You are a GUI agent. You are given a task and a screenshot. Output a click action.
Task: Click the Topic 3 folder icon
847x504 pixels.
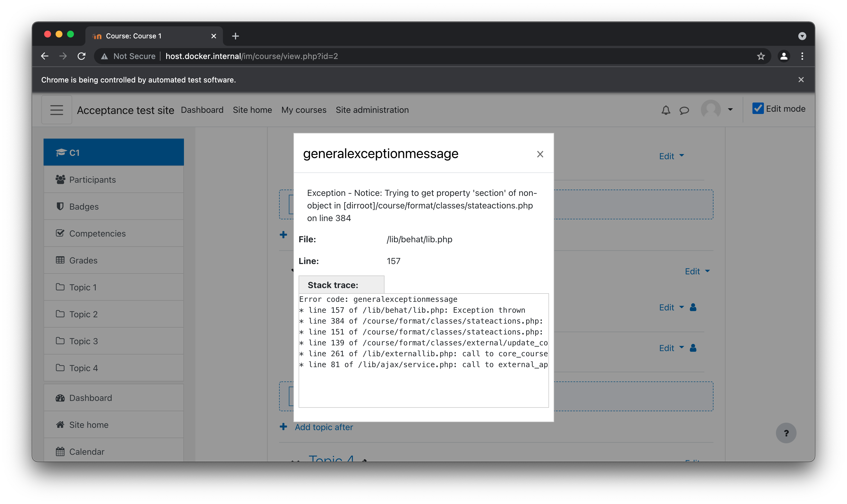point(60,341)
